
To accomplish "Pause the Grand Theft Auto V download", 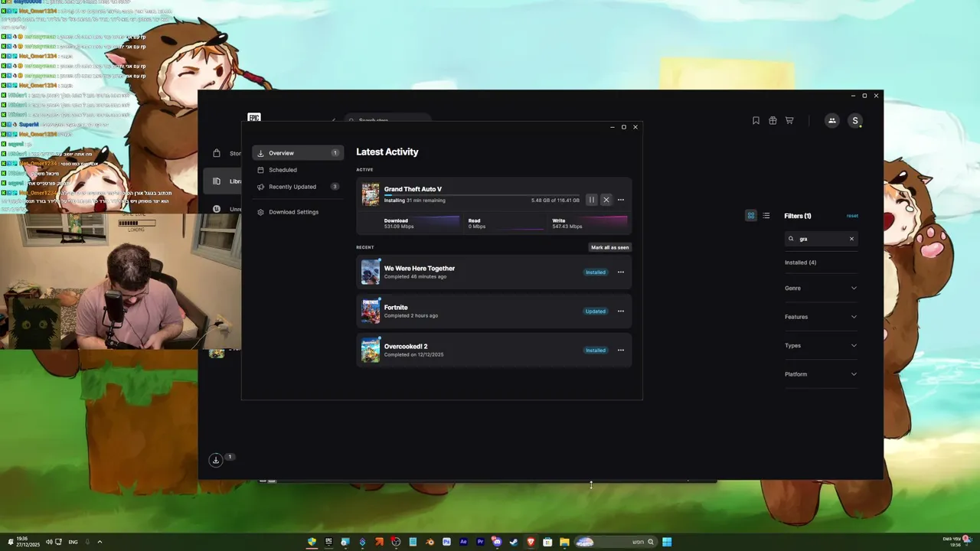I will pyautogui.click(x=591, y=200).
